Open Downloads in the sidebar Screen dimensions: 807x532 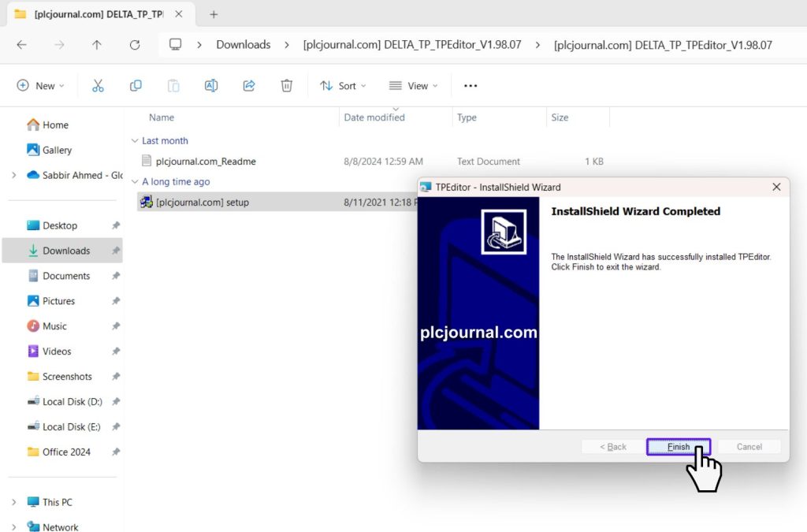63,251
